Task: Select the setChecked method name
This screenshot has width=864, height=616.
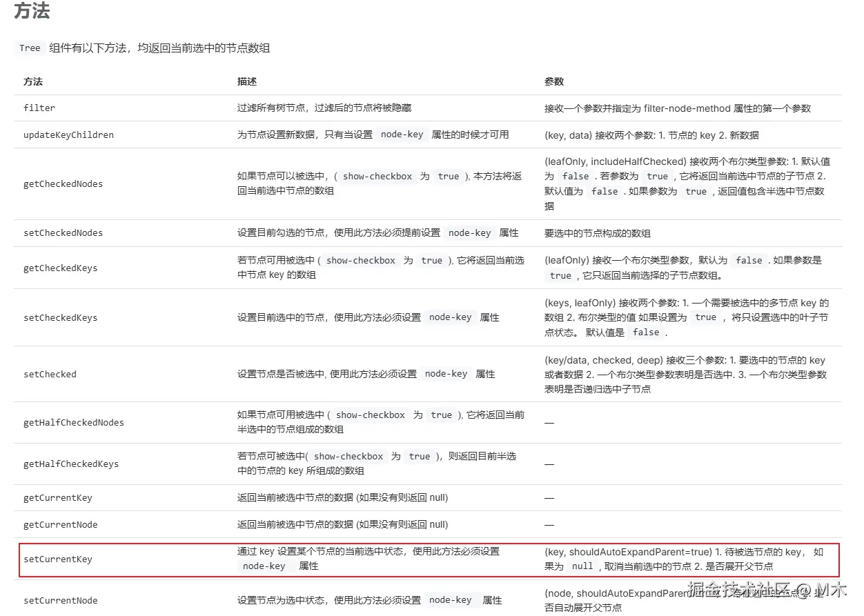Action: tap(50, 375)
